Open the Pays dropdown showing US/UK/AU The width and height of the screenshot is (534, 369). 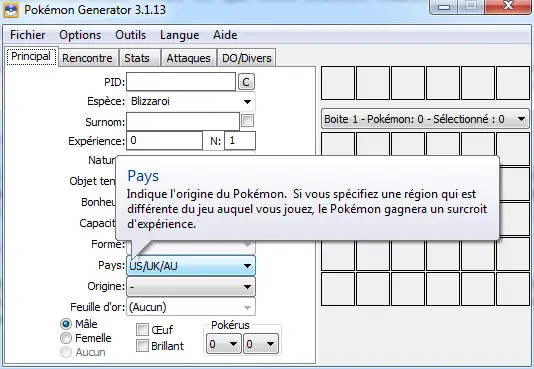pos(191,266)
